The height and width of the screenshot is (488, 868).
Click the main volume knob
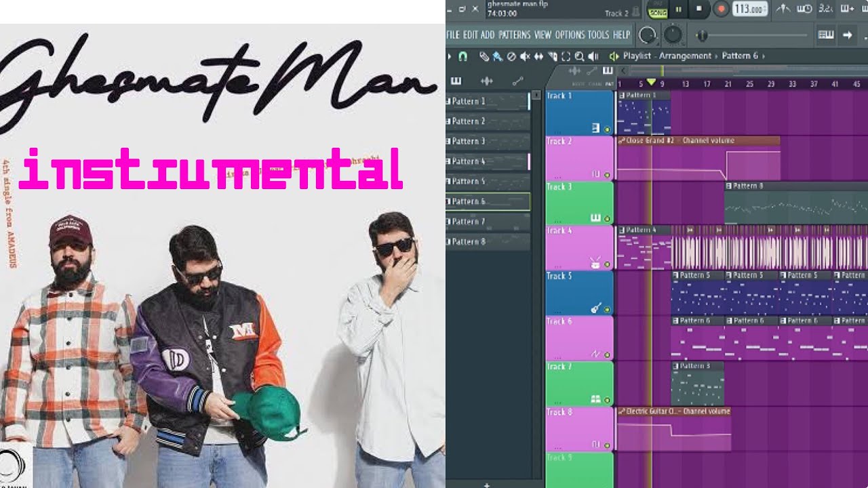tap(648, 35)
